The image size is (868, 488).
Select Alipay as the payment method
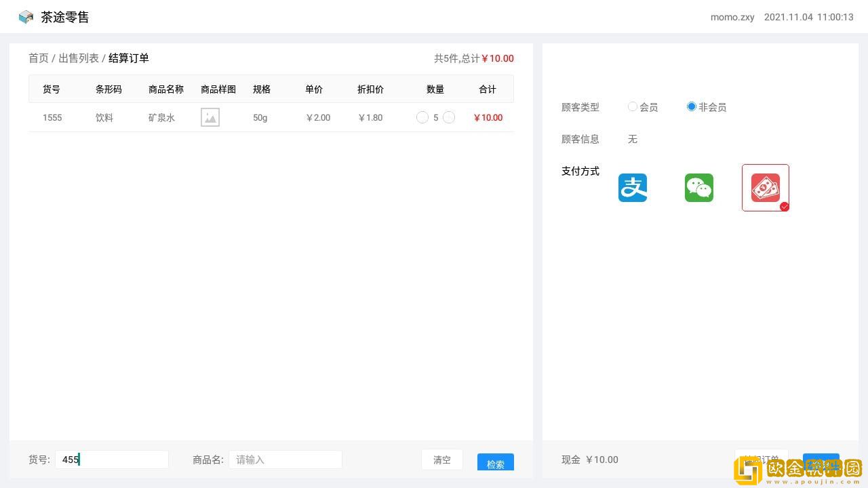pyautogui.click(x=632, y=188)
